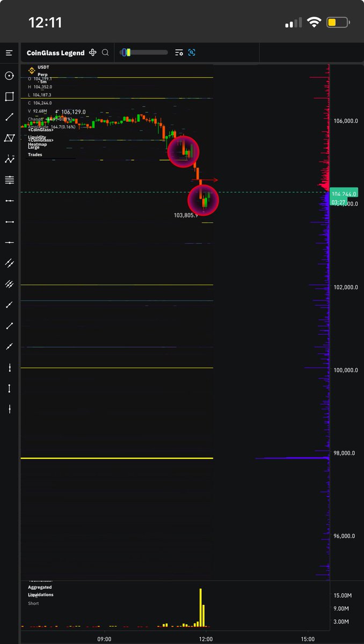This screenshot has width=364, height=644.
Task: Select the bottommost vertical line tool with single dot
Action: click(9, 409)
